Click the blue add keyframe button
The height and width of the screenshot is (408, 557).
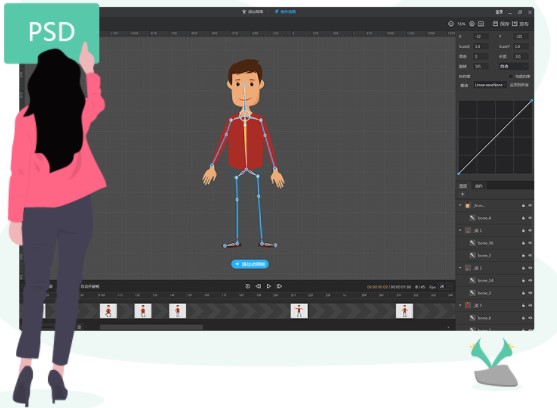click(250, 264)
